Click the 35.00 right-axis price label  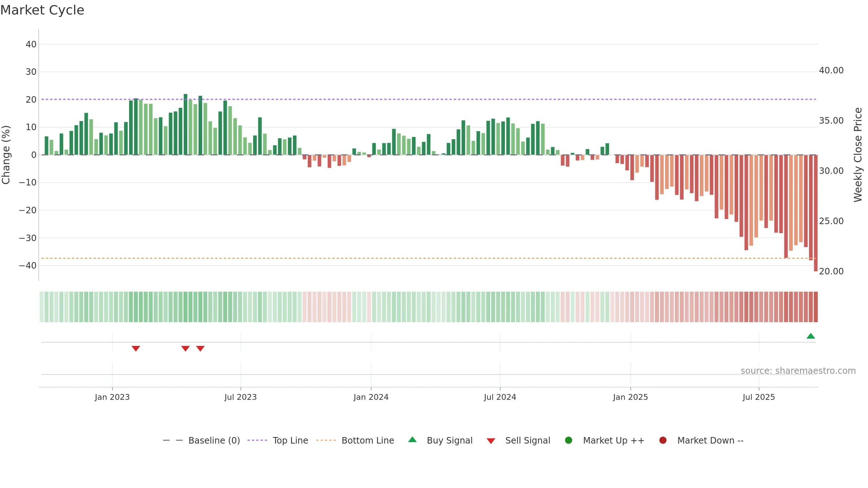tap(831, 121)
